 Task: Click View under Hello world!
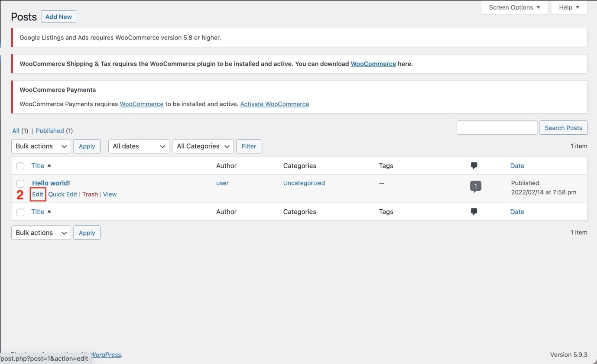[110, 194]
